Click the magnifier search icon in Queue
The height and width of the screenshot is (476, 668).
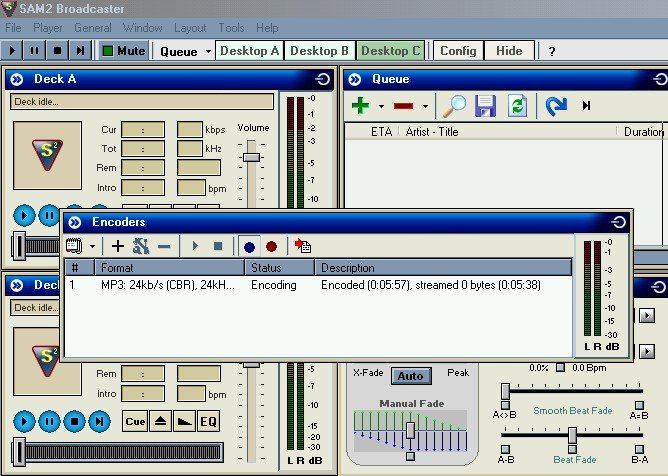tap(454, 106)
